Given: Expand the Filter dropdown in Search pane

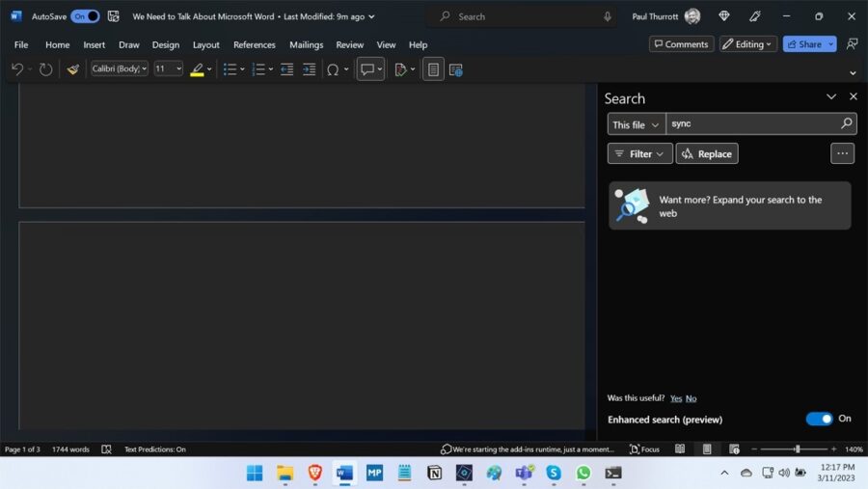Looking at the screenshot, I should 640,153.
